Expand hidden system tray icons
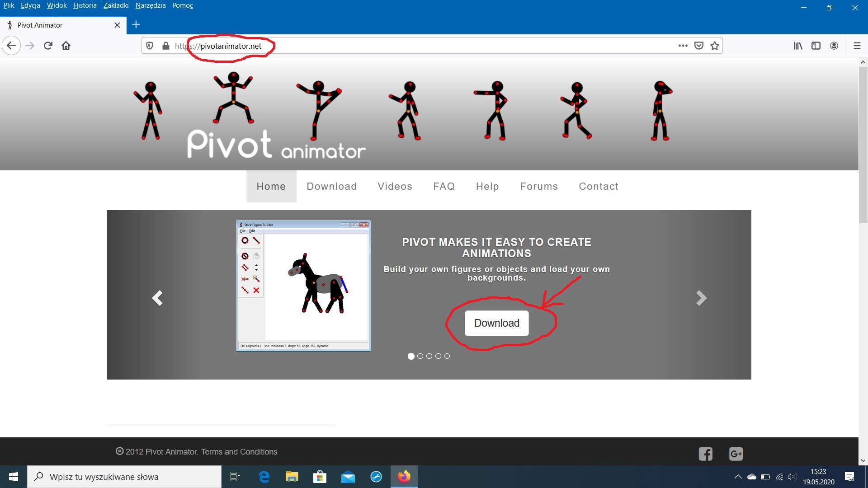Screen dimensions: 868x488 pos(738,477)
